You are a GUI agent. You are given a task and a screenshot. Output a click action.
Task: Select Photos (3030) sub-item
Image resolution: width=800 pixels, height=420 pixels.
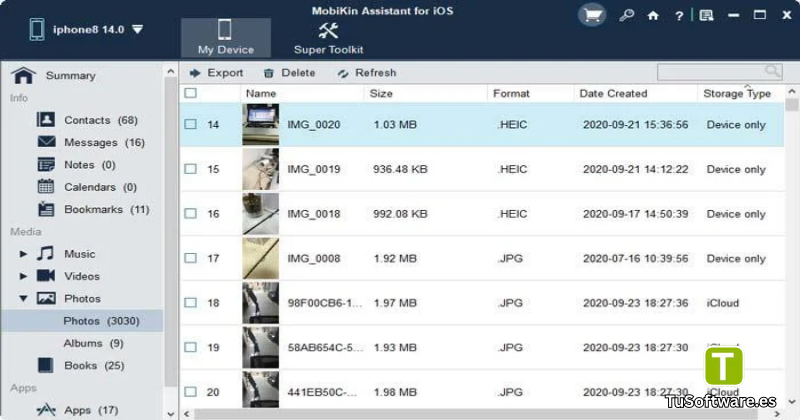click(x=82, y=321)
